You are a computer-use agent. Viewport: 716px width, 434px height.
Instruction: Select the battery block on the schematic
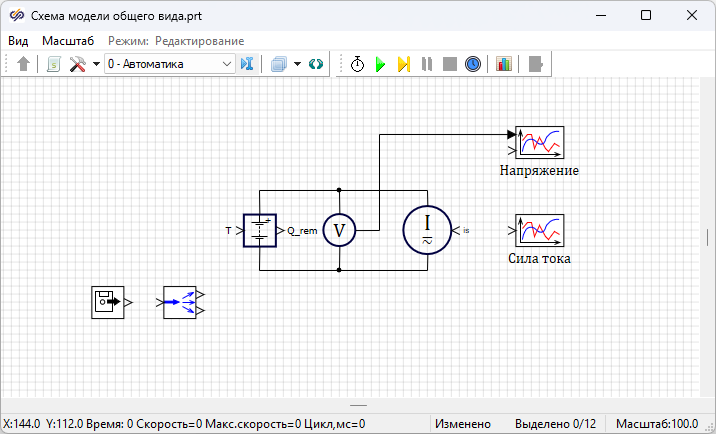259,230
